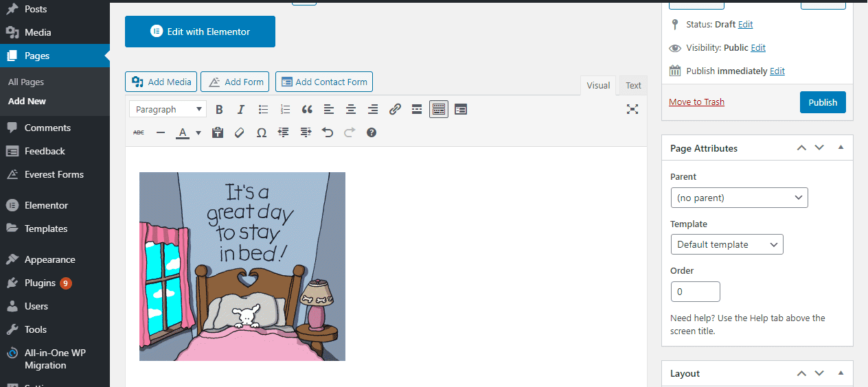The image size is (868, 387).
Task: Align text left
Action: click(329, 109)
